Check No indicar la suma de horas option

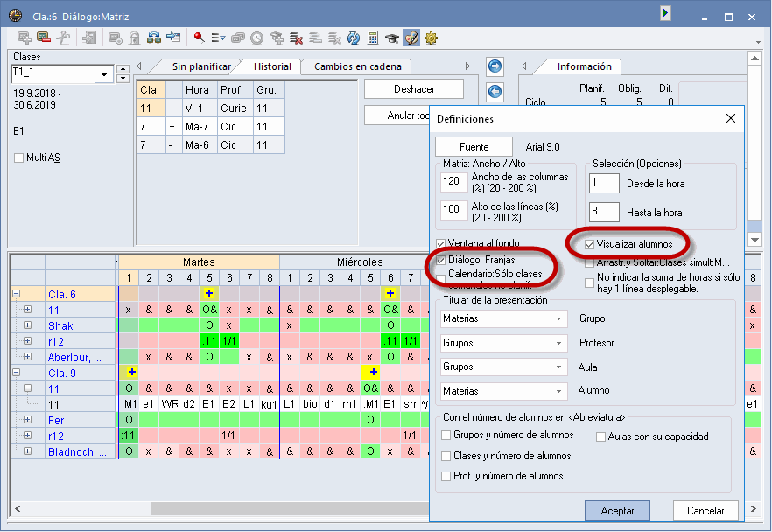coord(589,283)
